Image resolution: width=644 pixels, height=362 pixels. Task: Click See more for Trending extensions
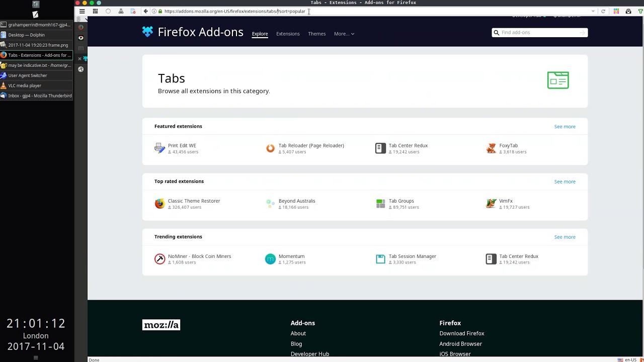click(x=565, y=237)
